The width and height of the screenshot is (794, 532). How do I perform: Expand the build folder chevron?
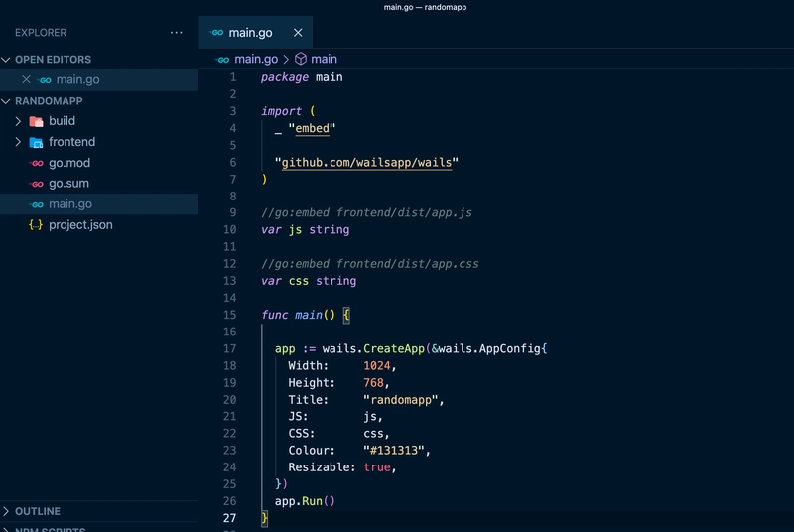click(18, 121)
